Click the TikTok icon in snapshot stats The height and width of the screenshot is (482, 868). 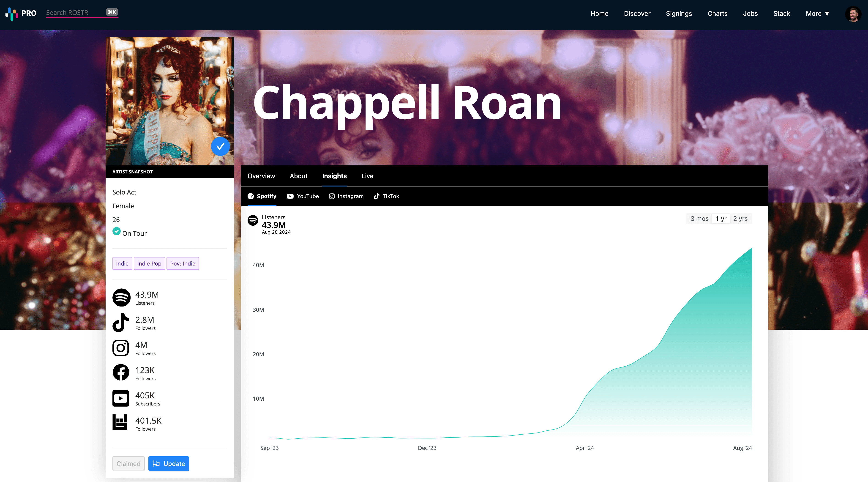point(121,323)
